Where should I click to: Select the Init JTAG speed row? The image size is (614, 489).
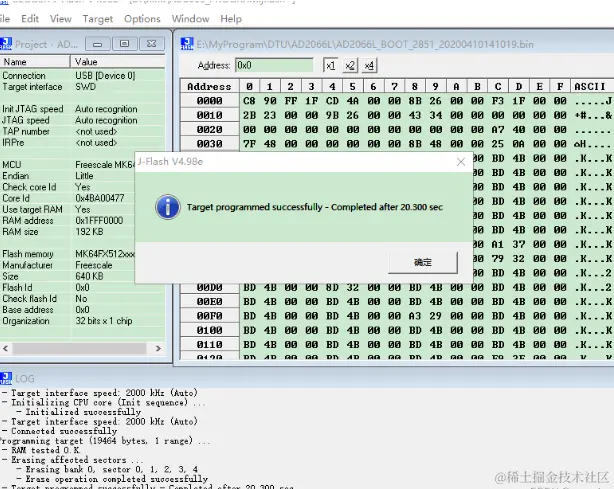point(82,109)
